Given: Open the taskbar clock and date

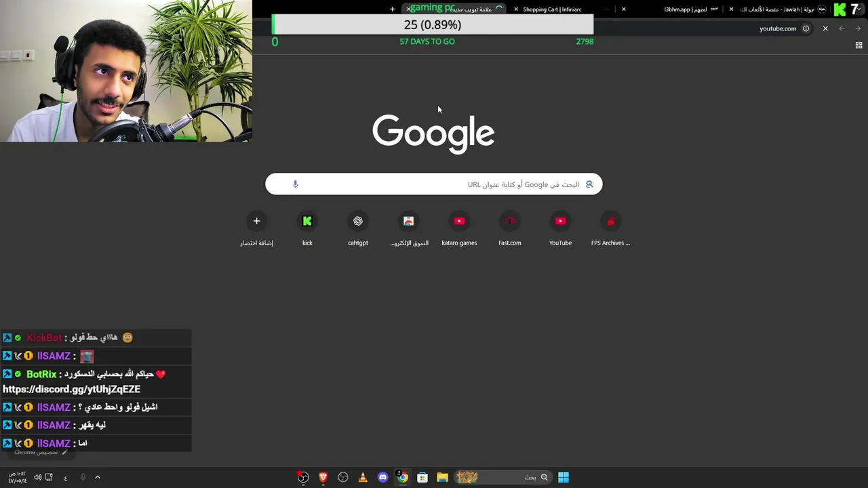Looking at the screenshot, I should click(x=17, y=477).
